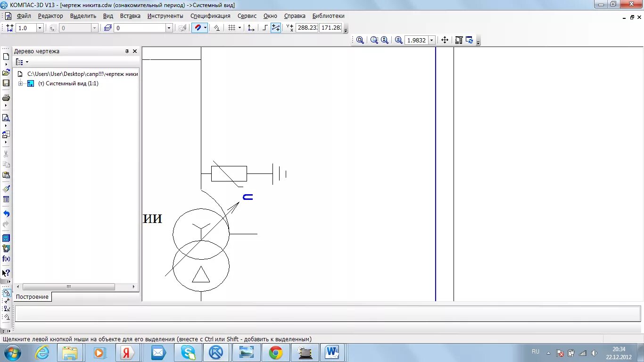Screen dimensions: 644x362
Task: Open a file with the folder icon
Action: [x=6, y=73]
